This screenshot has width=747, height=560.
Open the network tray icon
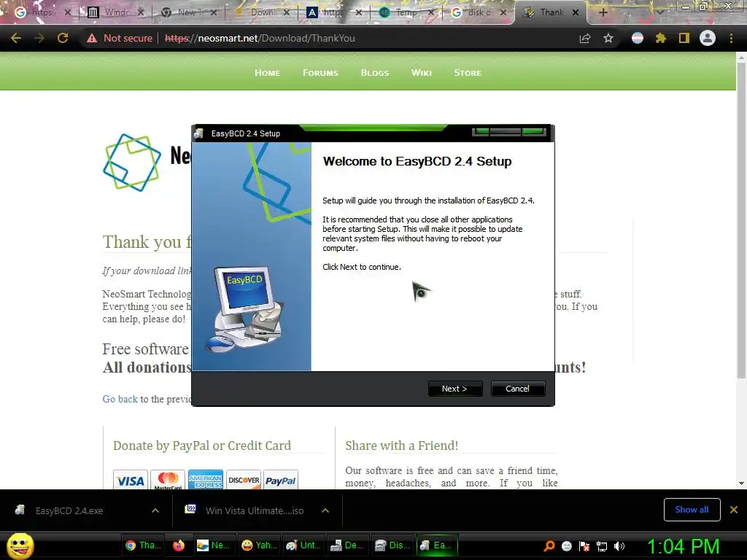602,546
